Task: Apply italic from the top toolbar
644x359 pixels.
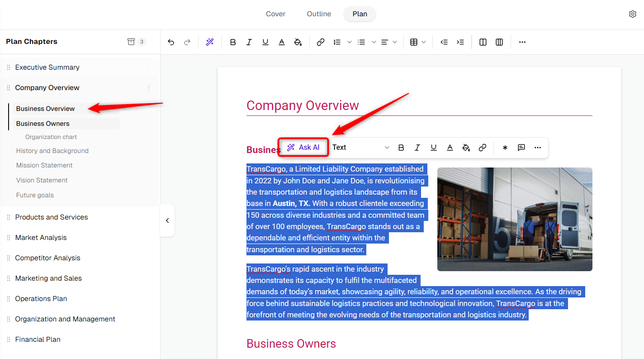Action: click(249, 42)
